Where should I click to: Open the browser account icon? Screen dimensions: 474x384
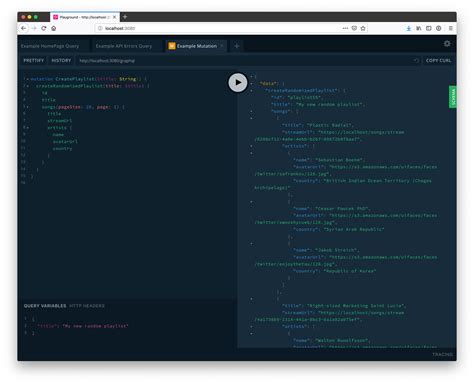pyautogui.click(x=439, y=28)
